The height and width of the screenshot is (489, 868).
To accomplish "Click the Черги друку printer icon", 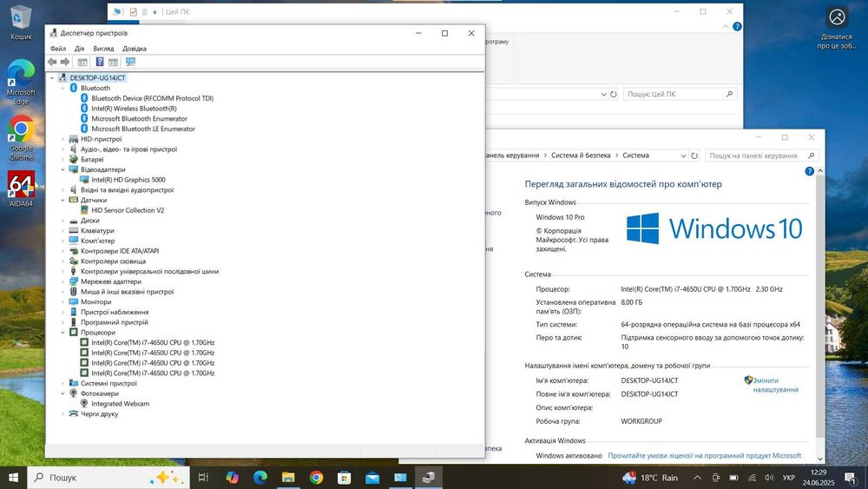I will [74, 413].
